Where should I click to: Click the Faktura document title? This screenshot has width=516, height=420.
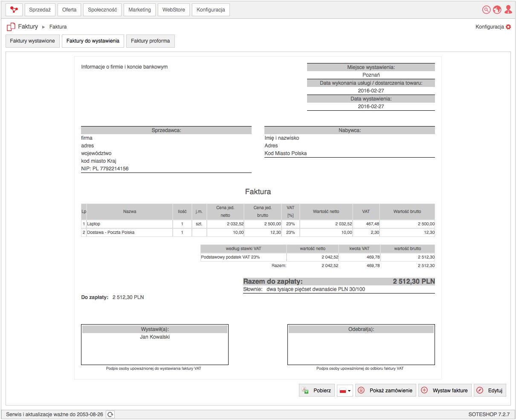click(258, 192)
